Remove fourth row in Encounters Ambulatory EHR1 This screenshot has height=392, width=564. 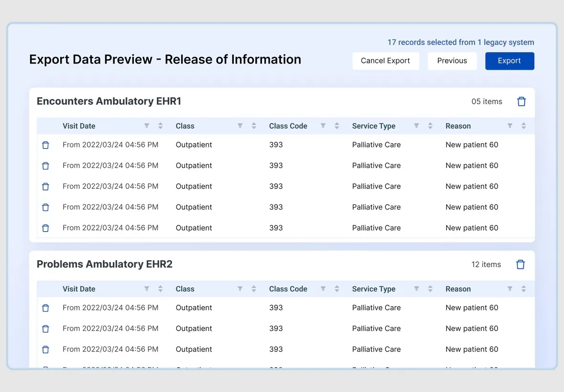click(x=45, y=207)
